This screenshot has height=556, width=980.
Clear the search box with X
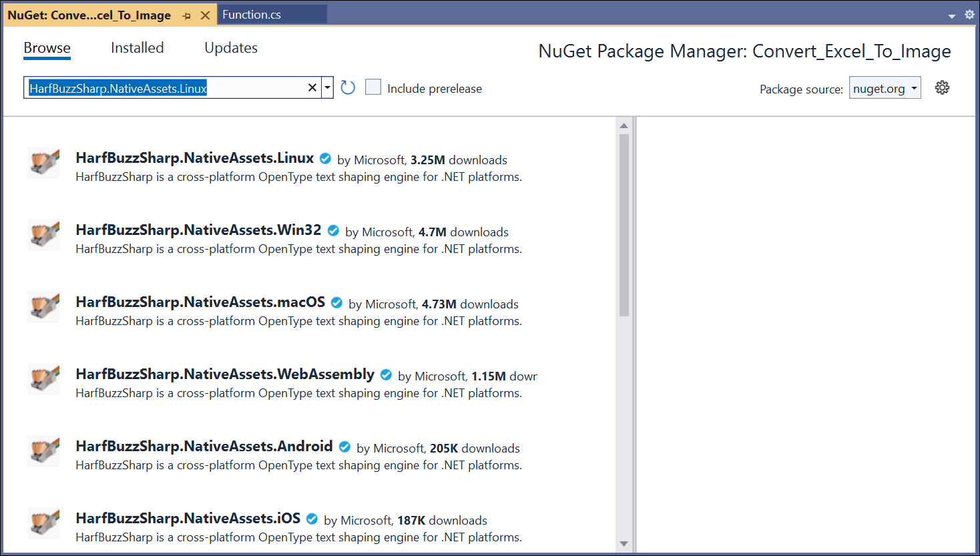(312, 87)
